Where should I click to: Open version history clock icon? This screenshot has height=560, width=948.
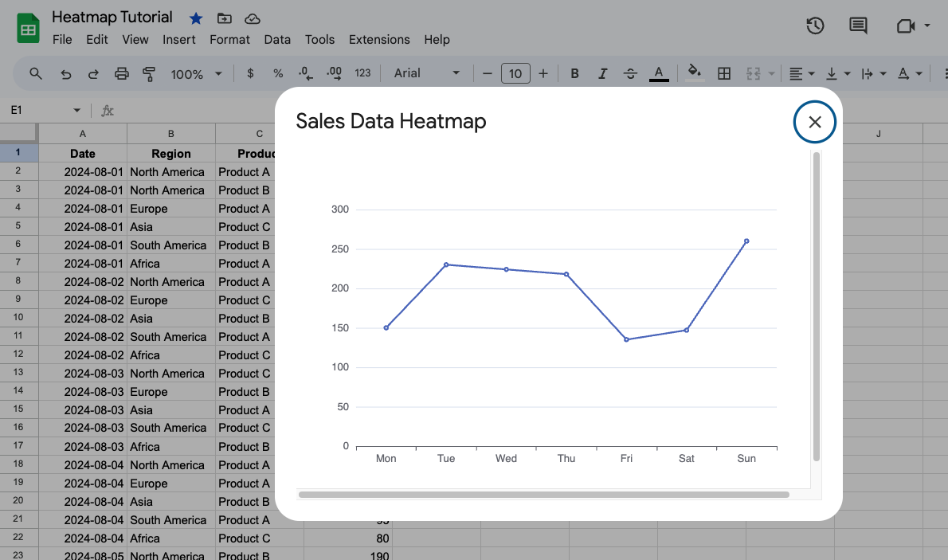click(814, 25)
